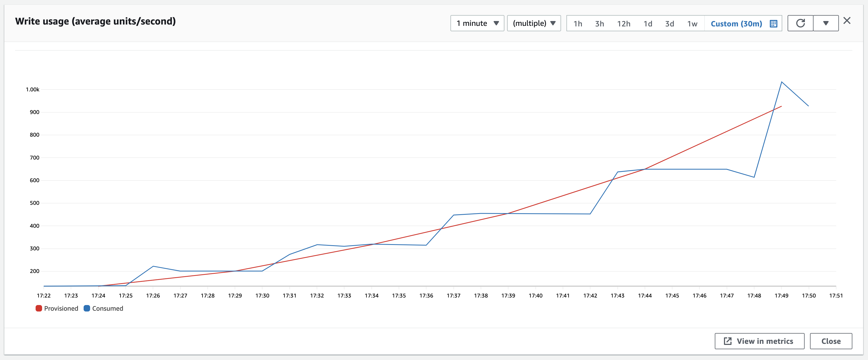The width and height of the screenshot is (868, 360).
Task: Click the 900 y-axis label
Action: click(35, 112)
